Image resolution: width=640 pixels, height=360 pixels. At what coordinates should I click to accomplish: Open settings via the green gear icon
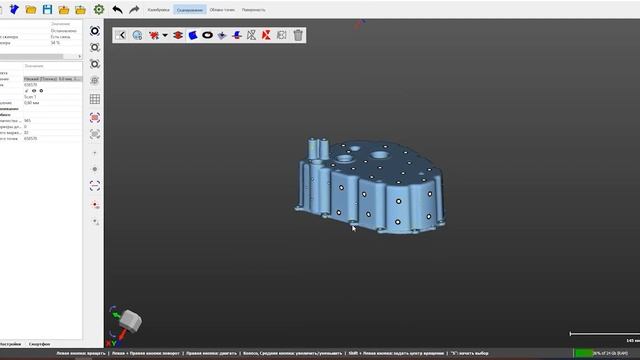99,9
